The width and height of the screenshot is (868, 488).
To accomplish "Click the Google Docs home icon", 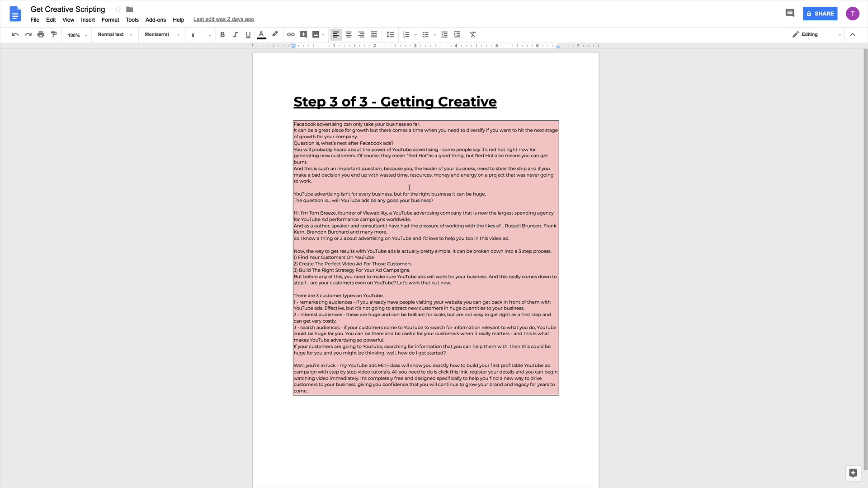I will tap(15, 14).
